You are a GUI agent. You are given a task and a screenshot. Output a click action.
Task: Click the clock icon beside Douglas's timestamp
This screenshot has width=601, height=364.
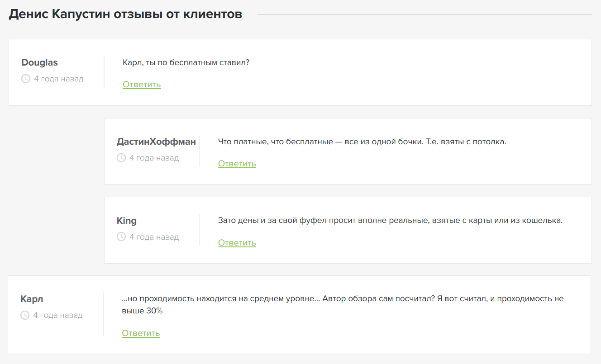(26, 79)
